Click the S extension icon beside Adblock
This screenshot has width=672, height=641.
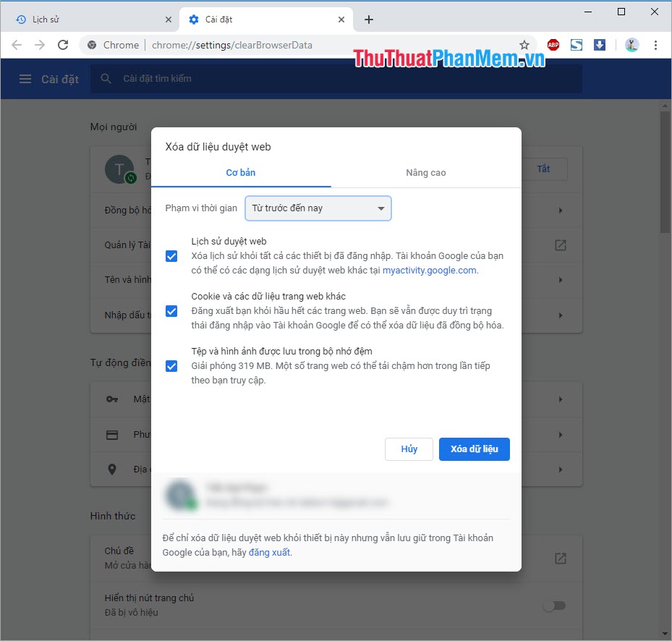click(576, 44)
